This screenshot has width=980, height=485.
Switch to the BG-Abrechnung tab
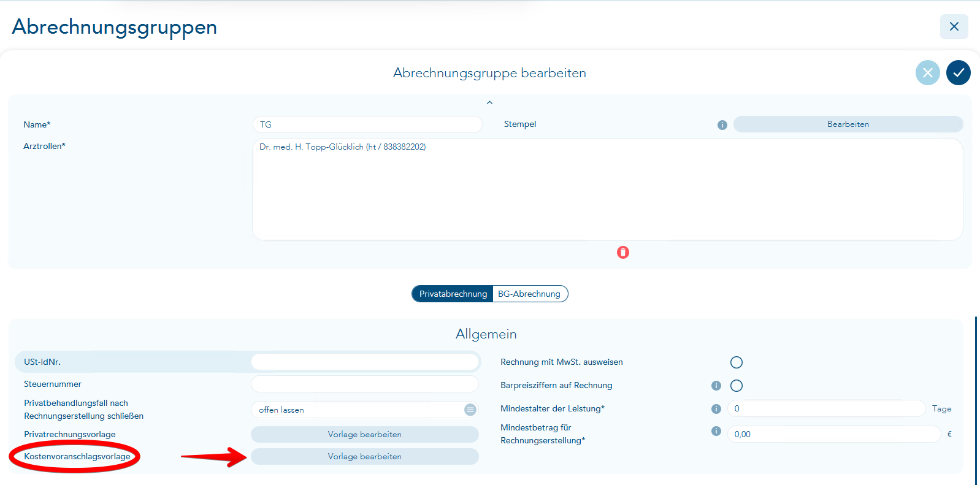tap(529, 294)
